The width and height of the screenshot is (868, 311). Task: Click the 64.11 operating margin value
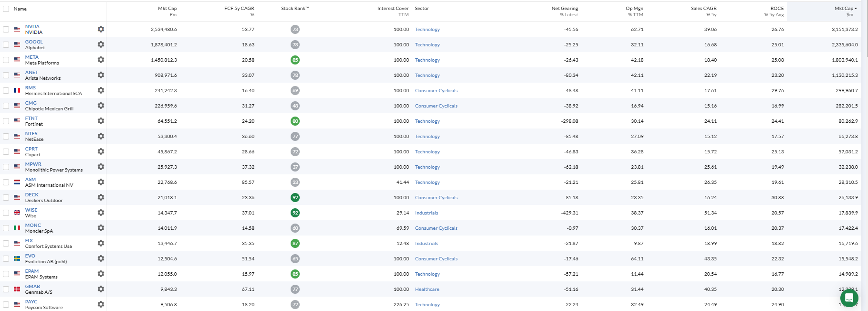[637, 259]
